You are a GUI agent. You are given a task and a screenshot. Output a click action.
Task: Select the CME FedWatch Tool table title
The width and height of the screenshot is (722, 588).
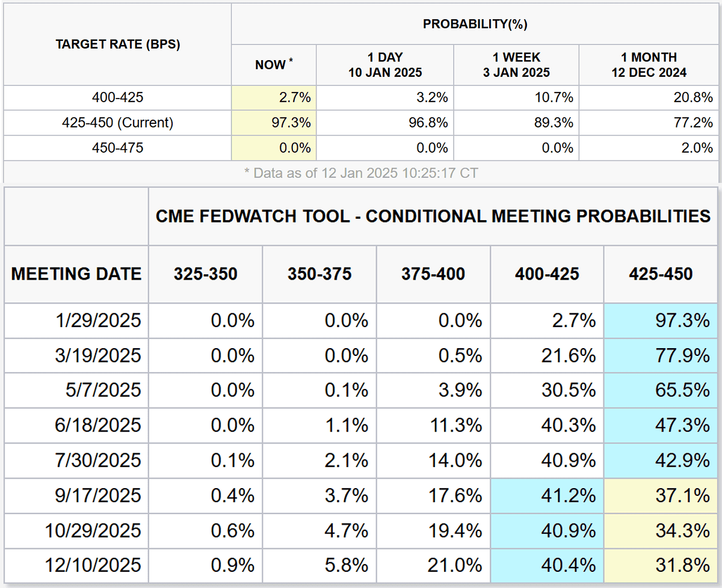click(x=433, y=216)
